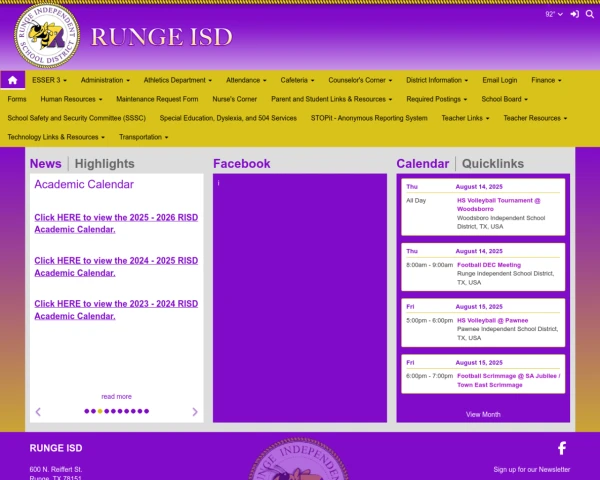Viewport: 600px width, 480px height.
Task: Click the Runge ISD bee logo in the header
Action: point(47,35)
